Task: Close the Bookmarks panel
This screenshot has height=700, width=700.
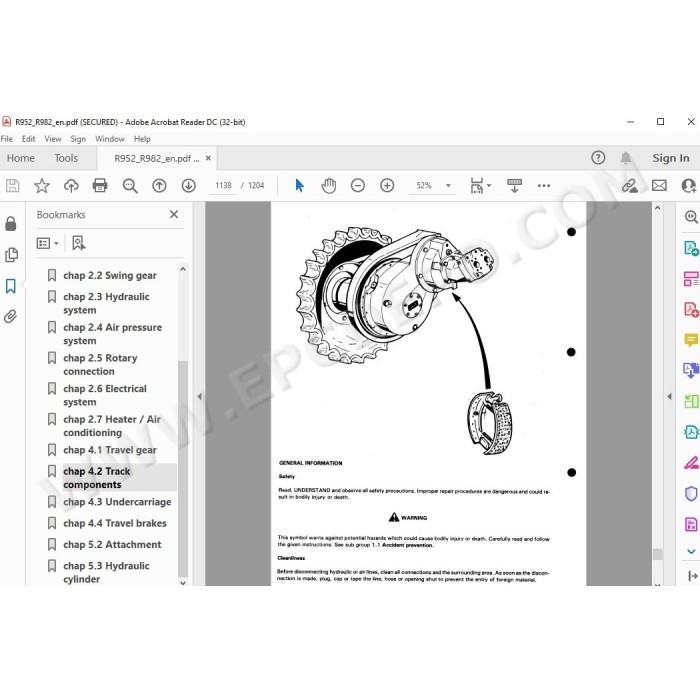Action: (174, 214)
